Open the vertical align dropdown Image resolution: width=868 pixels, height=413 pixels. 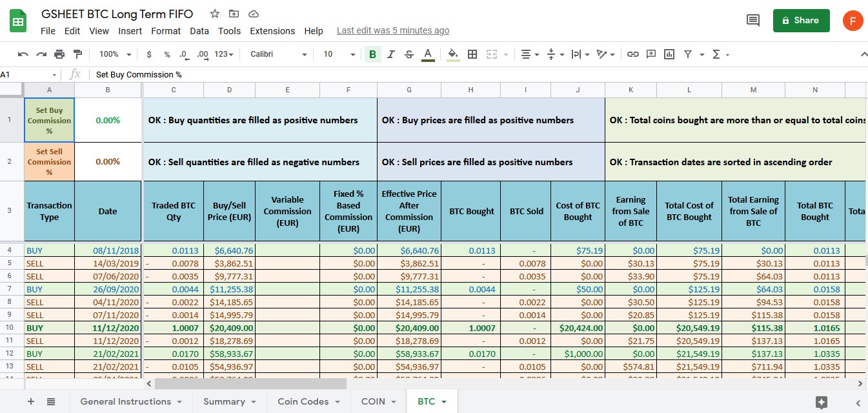pos(555,54)
